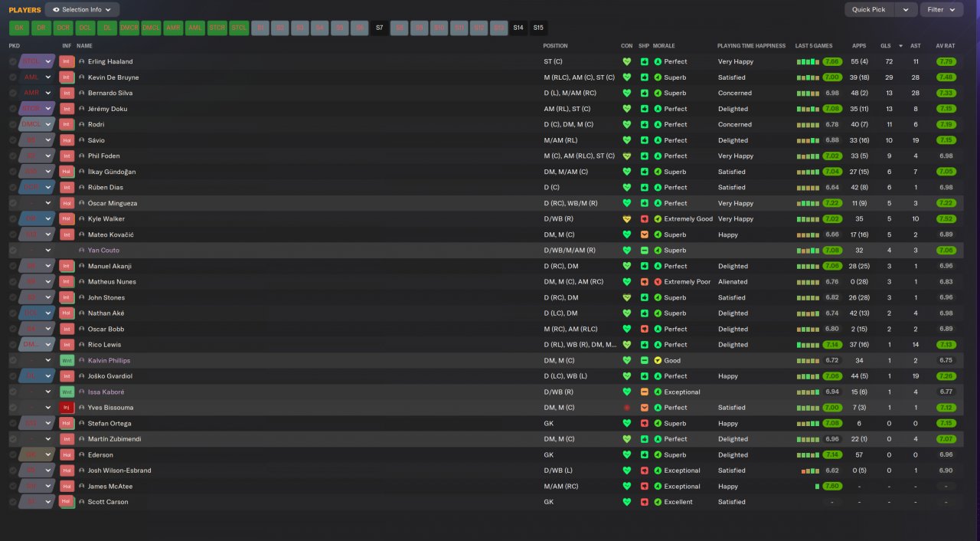Open position dropdown for Erling Haaland
The height and width of the screenshot is (541, 980).
point(48,61)
